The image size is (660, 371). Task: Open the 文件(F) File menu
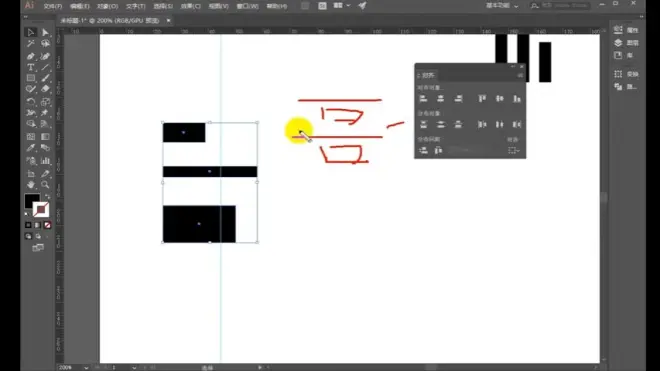53,6
